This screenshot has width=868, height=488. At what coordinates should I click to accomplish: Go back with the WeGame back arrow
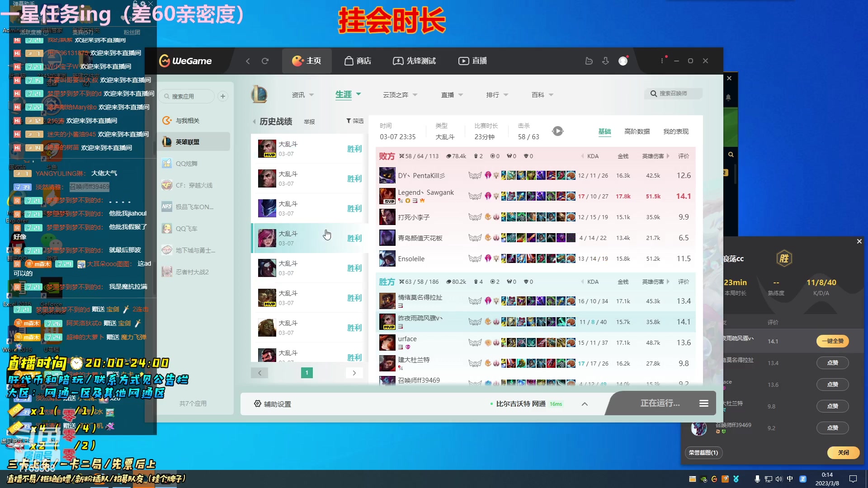(248, 61)
